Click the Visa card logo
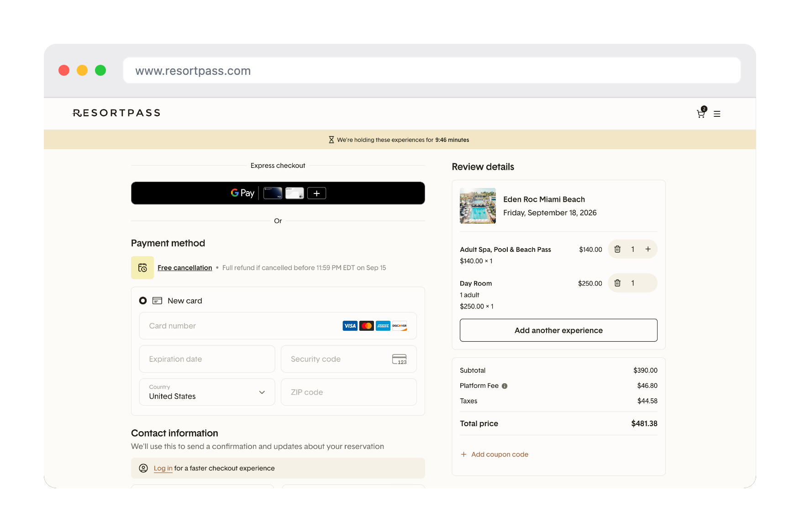 click(x=350, y=326)
